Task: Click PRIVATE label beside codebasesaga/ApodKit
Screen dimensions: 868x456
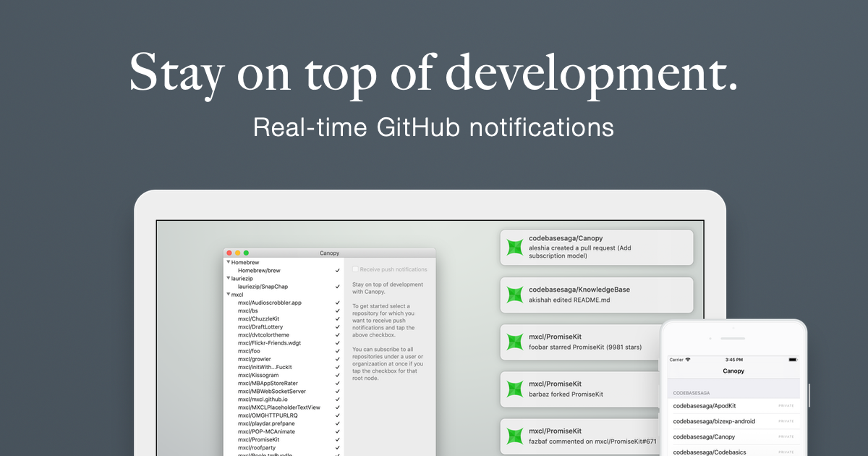Action: tap(786, 406)
